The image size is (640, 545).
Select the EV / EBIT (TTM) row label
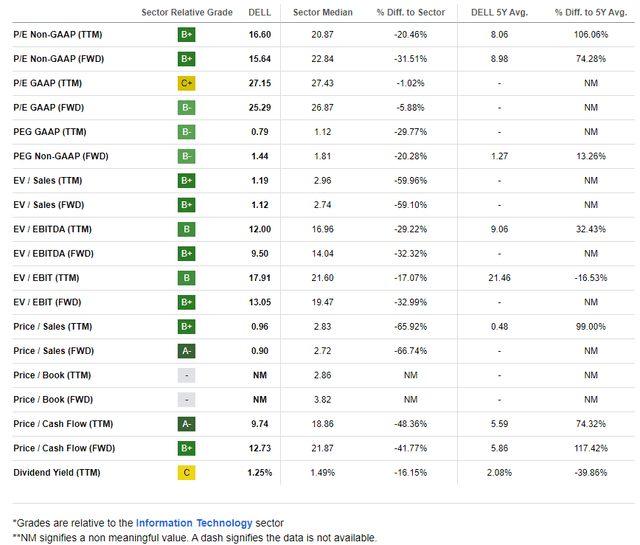point(46,278)
